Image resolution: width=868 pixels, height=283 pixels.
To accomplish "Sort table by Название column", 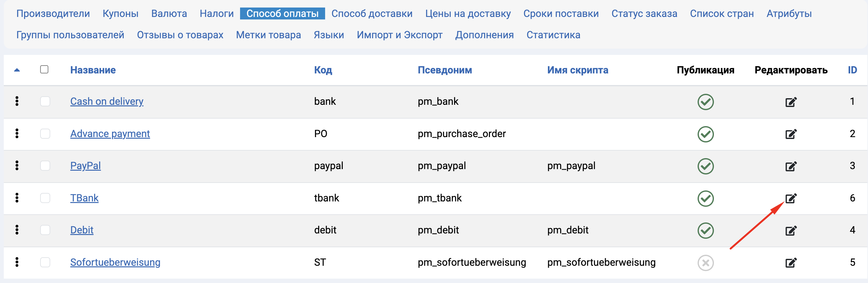I will 93,70.
